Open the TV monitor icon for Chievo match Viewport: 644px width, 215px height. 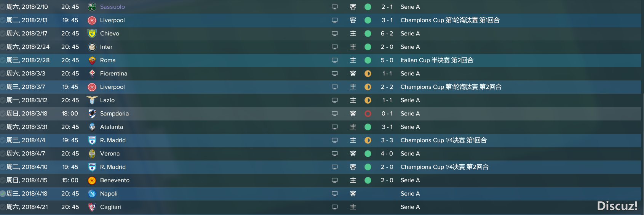click(x=335, y=34)
